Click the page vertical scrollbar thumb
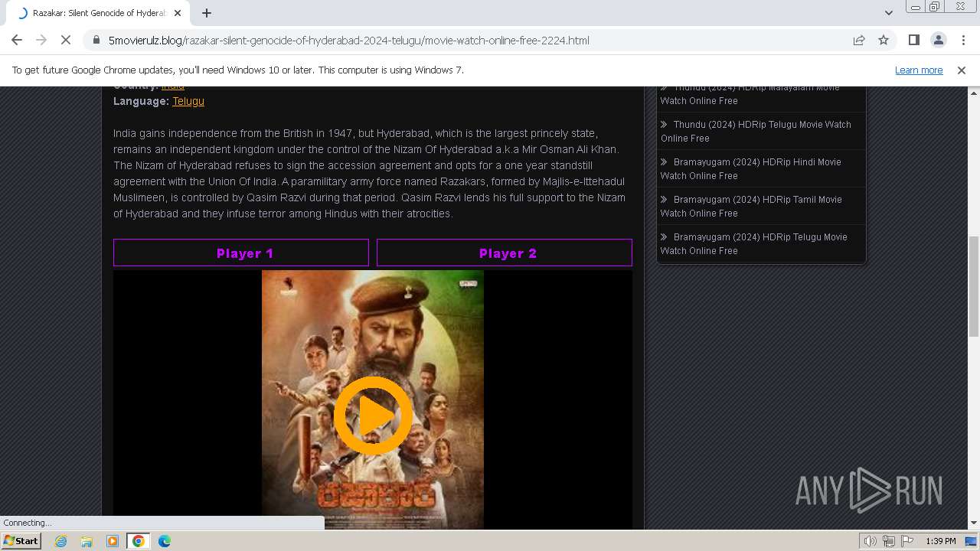Image resolution: width=980 pixels, height=551 pixels. click(x=974, y=286)
